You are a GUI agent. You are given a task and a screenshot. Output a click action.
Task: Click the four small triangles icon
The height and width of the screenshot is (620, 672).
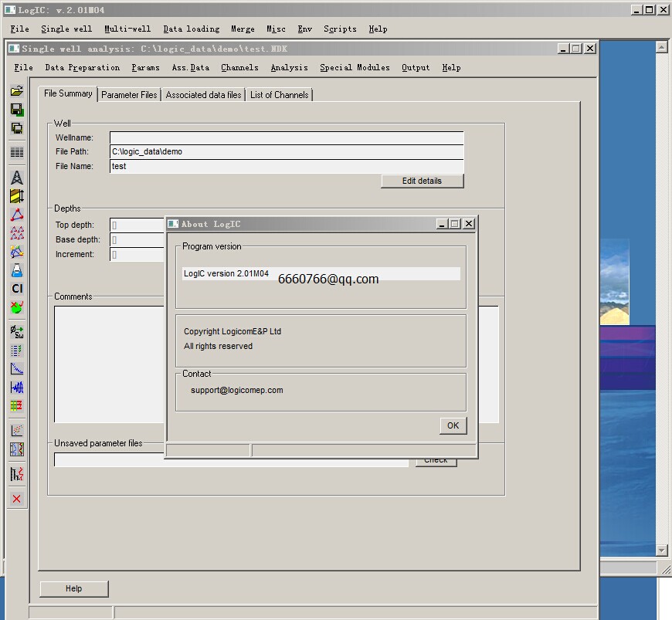pyautogui.click(x=17, y=233)
